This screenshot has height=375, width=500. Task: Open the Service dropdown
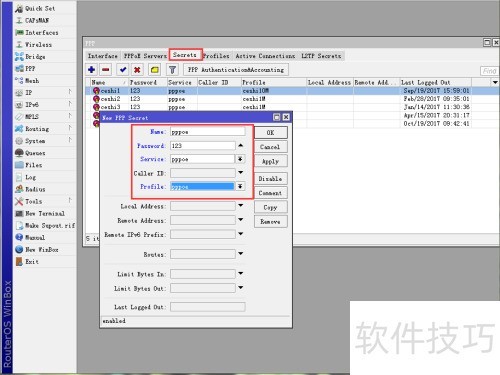click(x=240, y=159)
